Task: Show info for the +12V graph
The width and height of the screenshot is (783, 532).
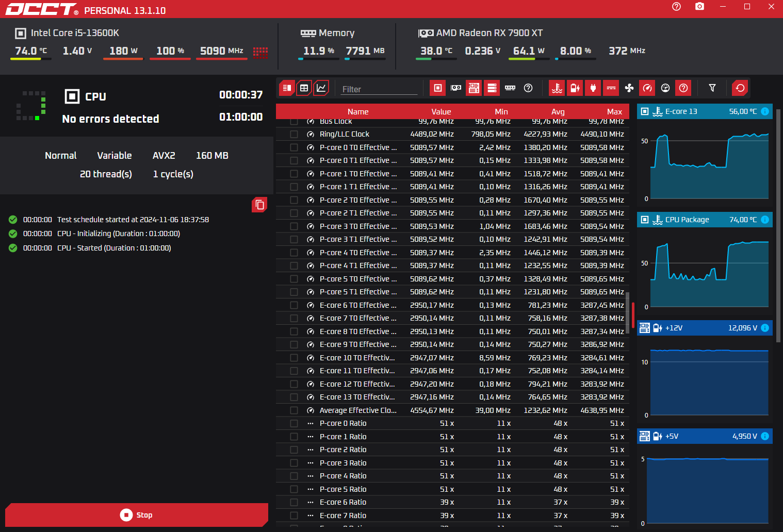Action: coord(765,328)
